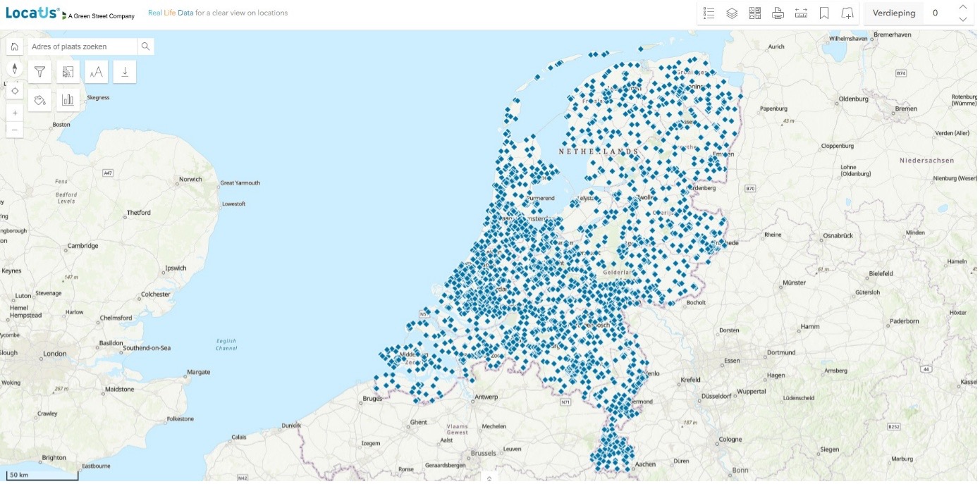This screenshot has width=980, height=484.
Task: Open the bookmarks panel
Action: [x=823, y=13]
